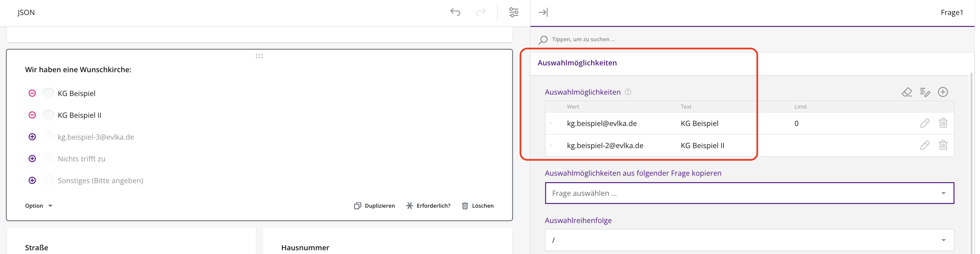980x254 pixels.
Task: Remove the KG Beispiel option with minus icon
Action: click(x=32, y=93)
